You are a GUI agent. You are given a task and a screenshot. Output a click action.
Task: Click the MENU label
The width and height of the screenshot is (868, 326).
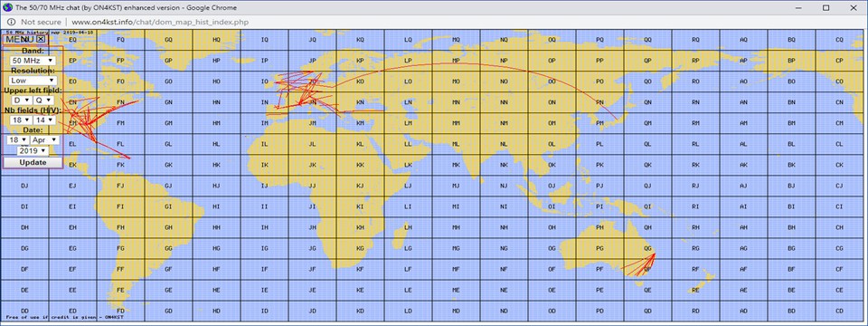click(19, 39)
